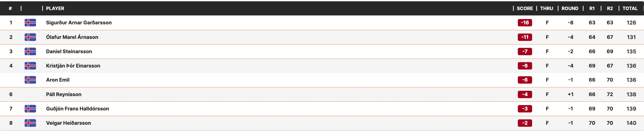Image resolution: width=644 pixels, height=131 pixels.
Task: Select the ROUND column header
Action: click(570, 8)
